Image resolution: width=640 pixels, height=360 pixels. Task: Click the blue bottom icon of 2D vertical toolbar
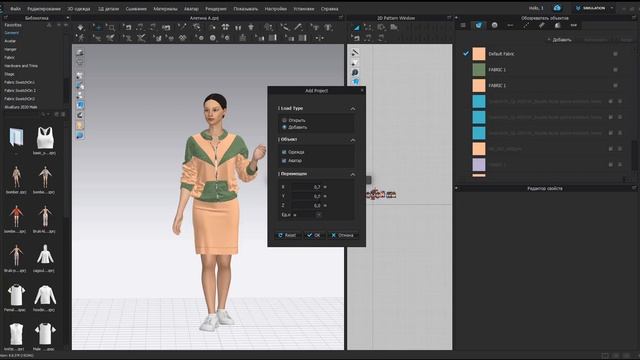pyautogui.click(x=355, y=82)
